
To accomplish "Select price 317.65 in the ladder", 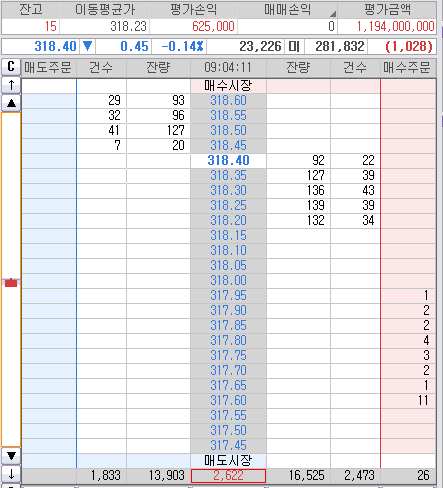I will pyautogui.click(x=228, y=386).
